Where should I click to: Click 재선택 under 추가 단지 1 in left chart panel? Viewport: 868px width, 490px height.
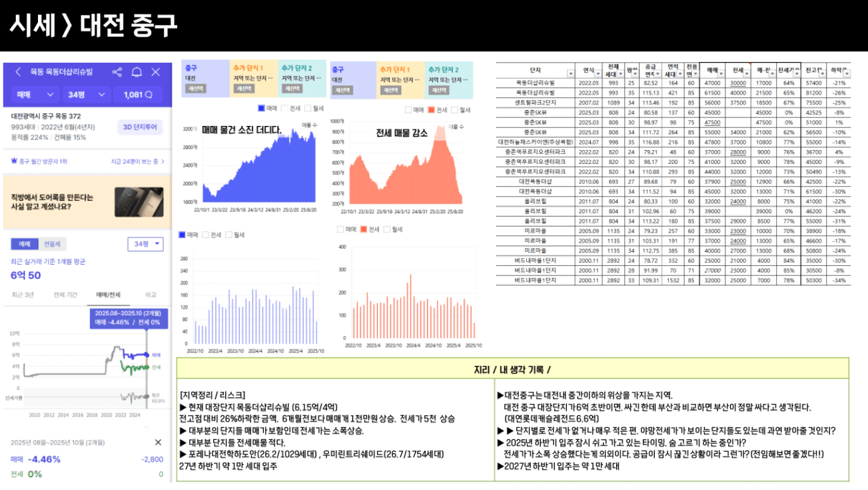244,88
